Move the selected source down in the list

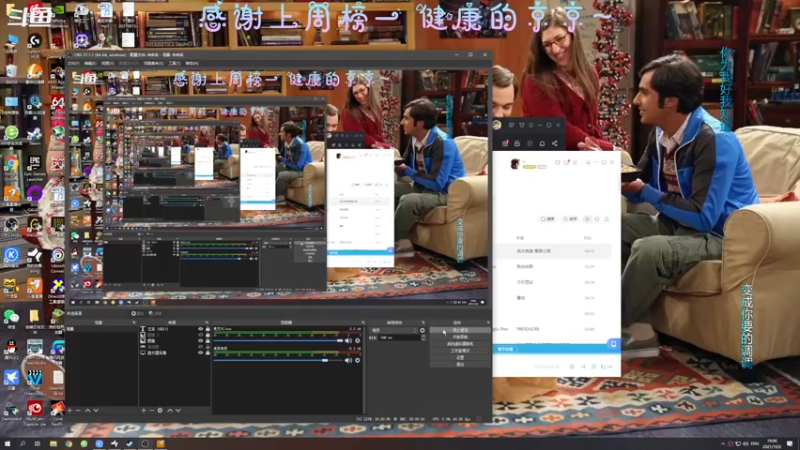tap(178, 410)
